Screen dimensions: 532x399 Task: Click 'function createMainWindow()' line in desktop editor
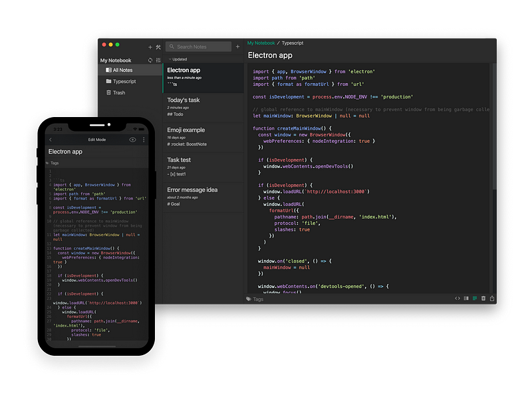coord(292,128)
